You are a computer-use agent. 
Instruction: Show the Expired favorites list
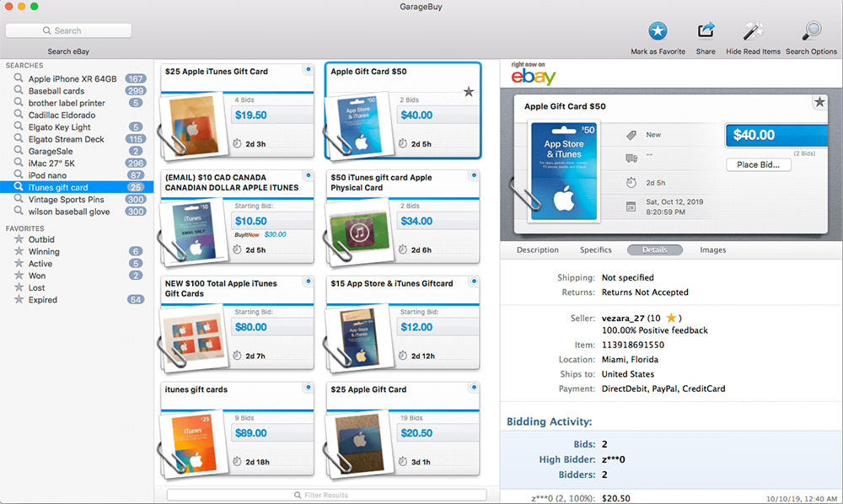point(77,300)
